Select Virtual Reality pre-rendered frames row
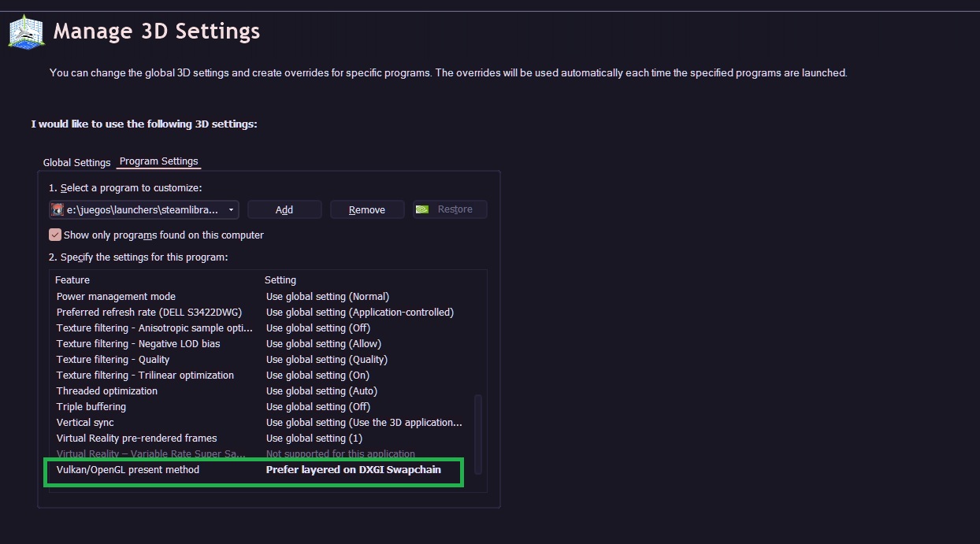The height and width of the screenshot is (544, 980). [136, 439]
